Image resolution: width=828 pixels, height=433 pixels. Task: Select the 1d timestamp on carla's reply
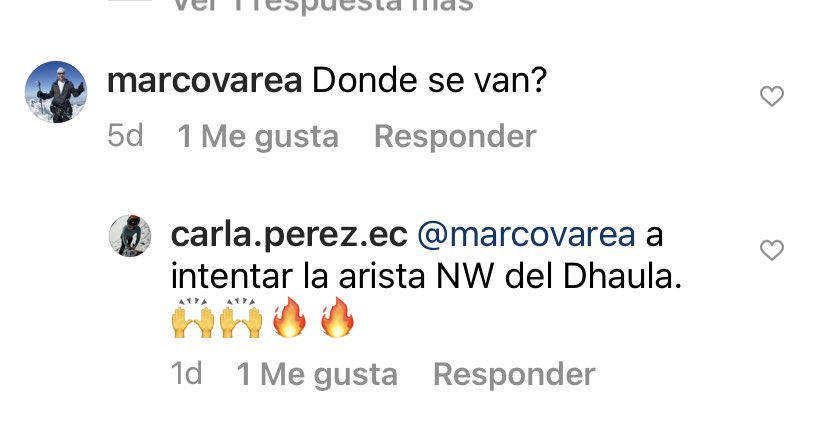(186, 374)
